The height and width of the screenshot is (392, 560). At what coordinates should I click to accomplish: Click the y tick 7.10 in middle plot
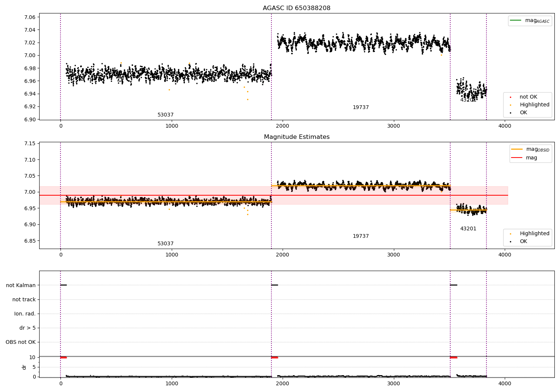point(30,160)
